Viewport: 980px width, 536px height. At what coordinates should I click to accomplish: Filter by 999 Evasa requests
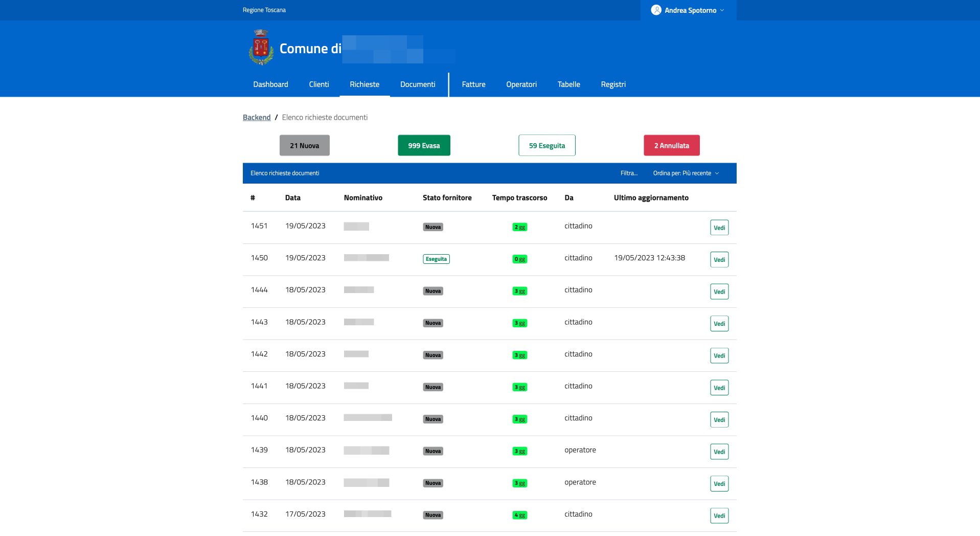[x=424, y=145]
